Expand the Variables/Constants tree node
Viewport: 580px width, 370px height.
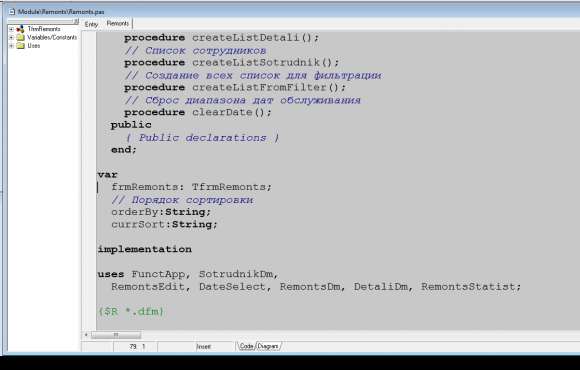pyautogui.click(x=11, y=37)
